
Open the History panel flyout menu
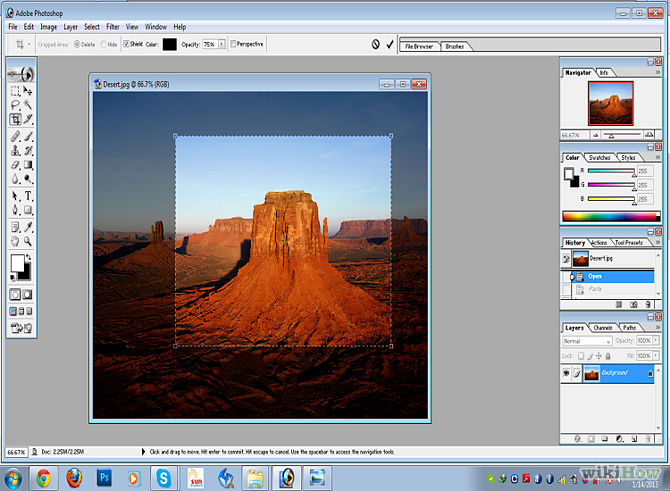click(x=658, y=242)
